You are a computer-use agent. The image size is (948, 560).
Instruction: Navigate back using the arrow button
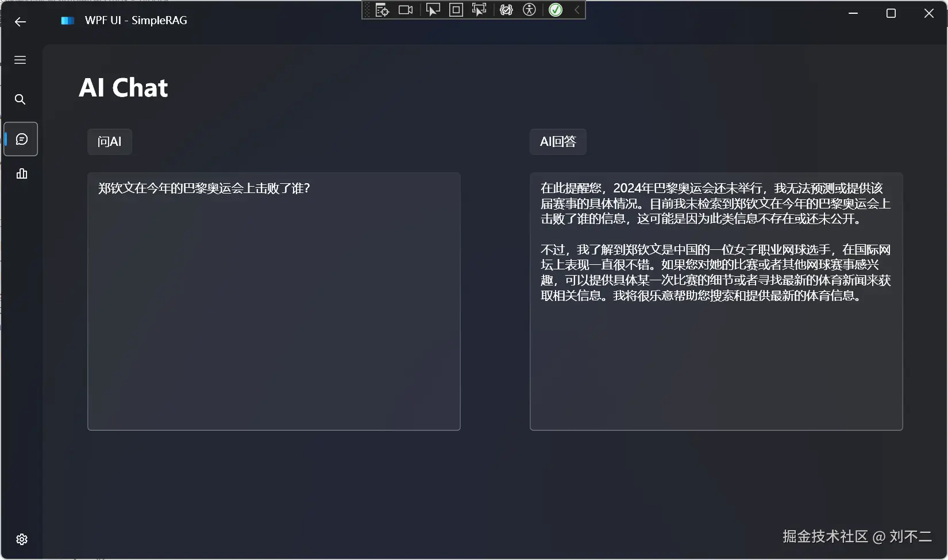click(x=20, y=22)
